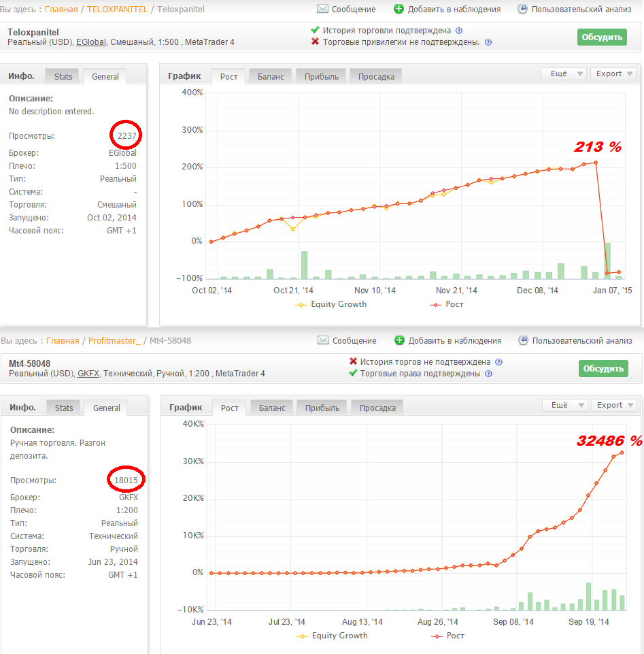
Task: Open GKFX broker link
Action: [88, 374]
